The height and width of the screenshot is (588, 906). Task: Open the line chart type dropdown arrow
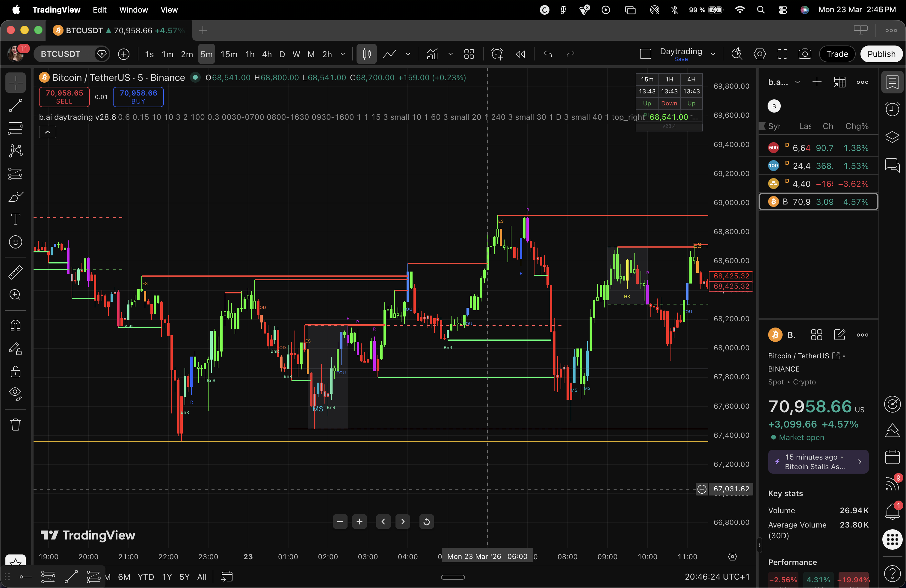(x=408, y=54)
